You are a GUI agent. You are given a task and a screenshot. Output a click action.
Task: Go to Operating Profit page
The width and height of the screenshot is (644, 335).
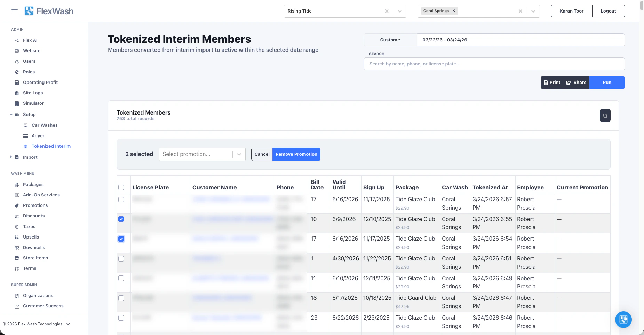click(40, 83)
